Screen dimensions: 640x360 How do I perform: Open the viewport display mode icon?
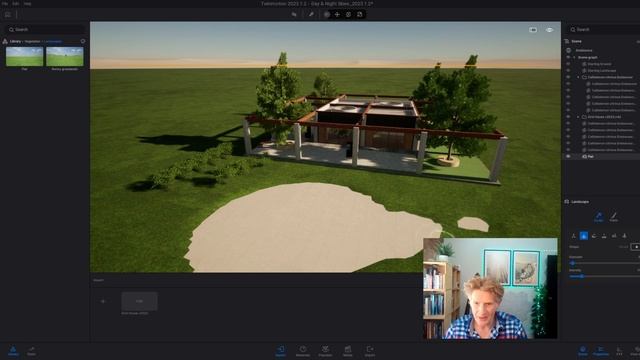[533, 30]
